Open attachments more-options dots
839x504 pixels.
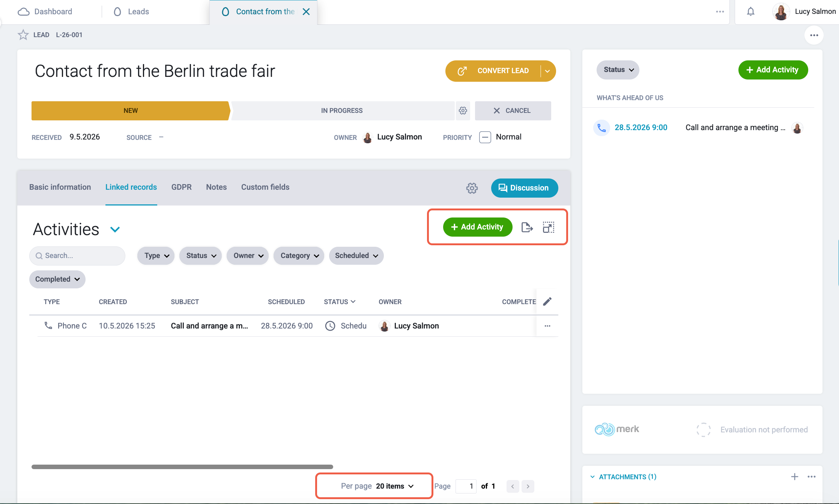pos(812,477)
